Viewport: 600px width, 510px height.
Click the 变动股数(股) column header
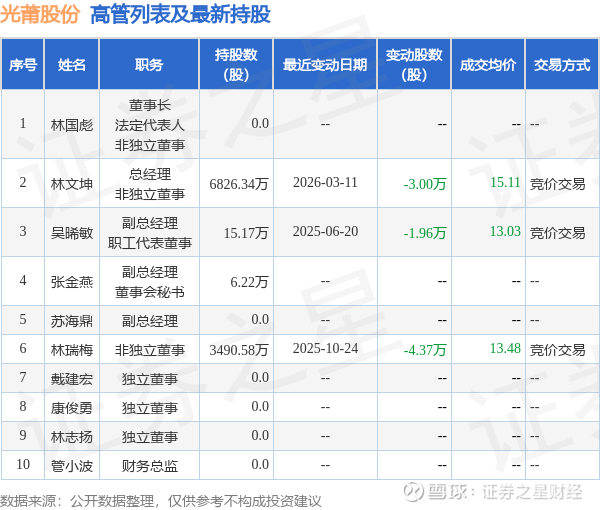coord(414,65)
